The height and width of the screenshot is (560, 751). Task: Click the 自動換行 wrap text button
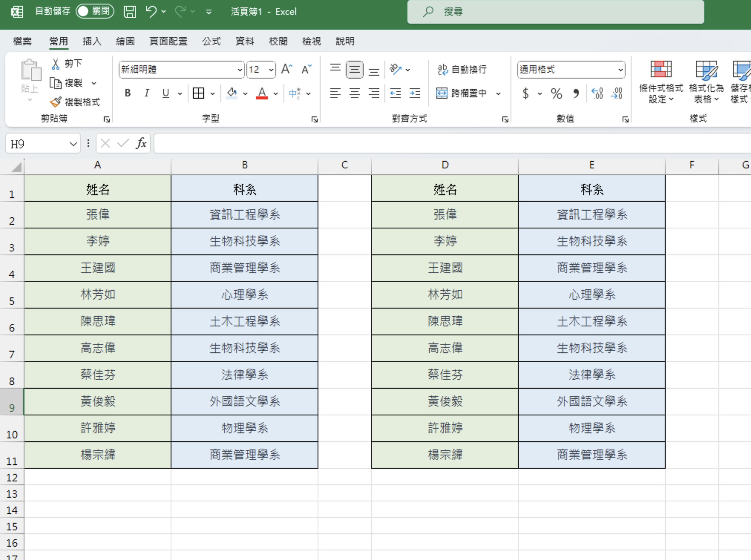462,69
